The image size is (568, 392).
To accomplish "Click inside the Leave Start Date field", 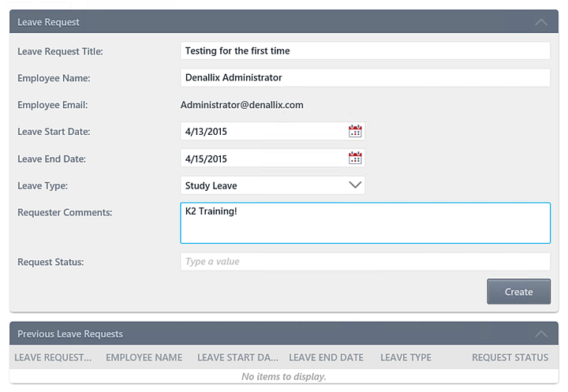I will 263,131.
